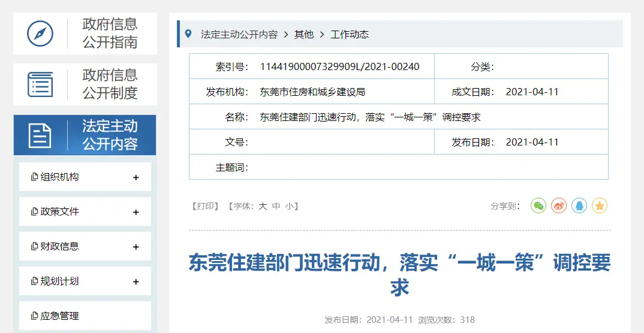Screen dimensions: 644x333
Task: Click the large blue article headline
Action: tap(399, 275)
